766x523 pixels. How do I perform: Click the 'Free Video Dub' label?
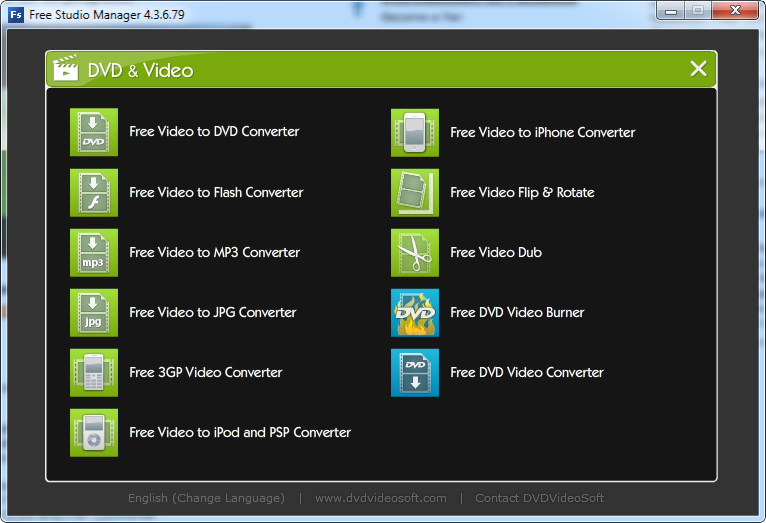496,252
